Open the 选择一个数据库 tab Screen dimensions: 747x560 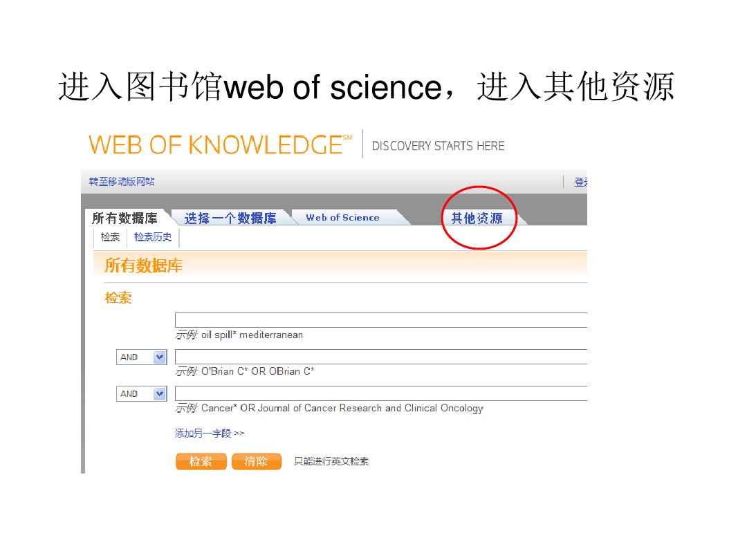coord(230,218)
